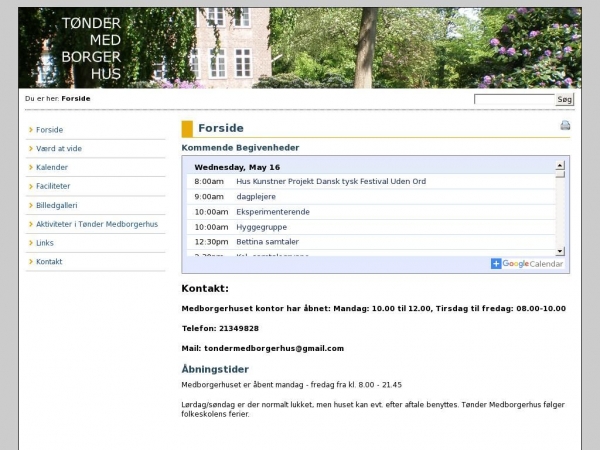Open the Forside menu link
This screenshot has width=600, height=450.
click(49, 130)
